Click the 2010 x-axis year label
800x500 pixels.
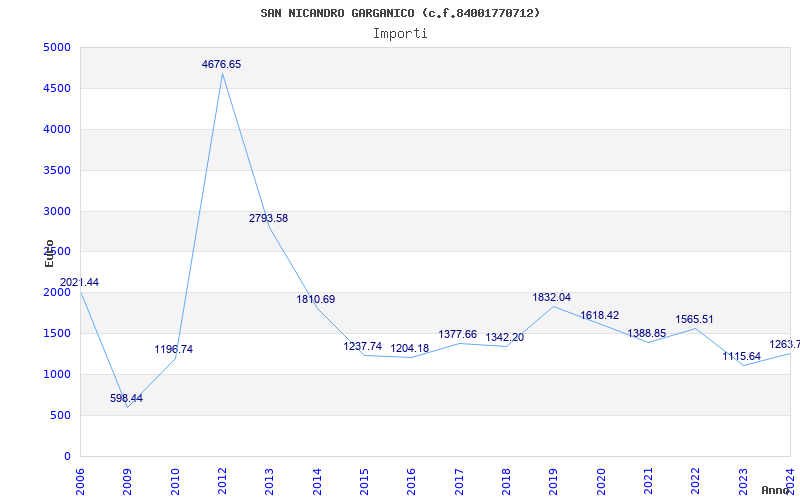pos(175,482)
